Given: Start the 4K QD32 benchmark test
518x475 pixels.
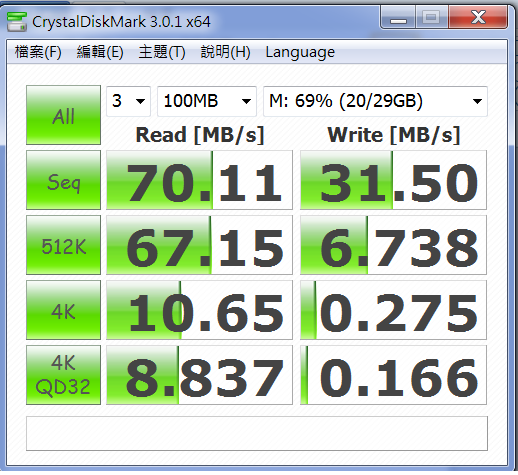Looking at the screenshot, I should tap(63, 375).
